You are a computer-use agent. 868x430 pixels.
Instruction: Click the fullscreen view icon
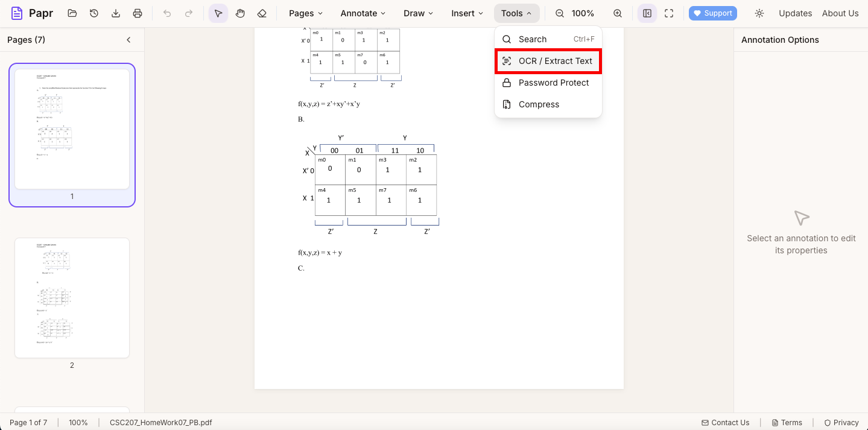pyautogui.click(x=668, y=13)
